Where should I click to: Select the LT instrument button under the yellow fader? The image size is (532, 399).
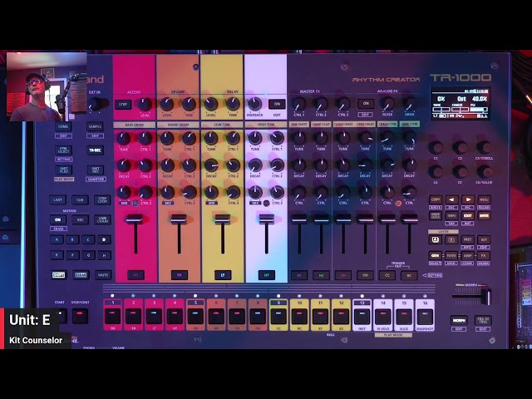click(223, 275)
